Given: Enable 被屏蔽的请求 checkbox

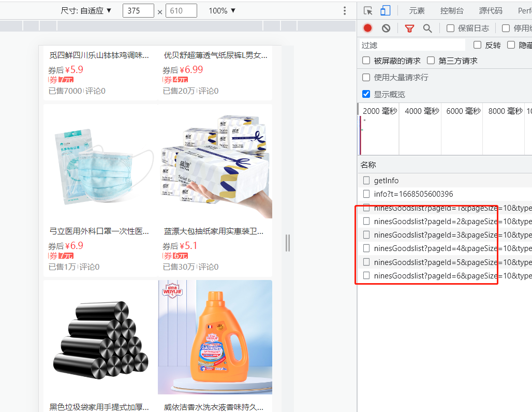Looking at the screenshot, I should pyautogui.click(x=366, y=61).
